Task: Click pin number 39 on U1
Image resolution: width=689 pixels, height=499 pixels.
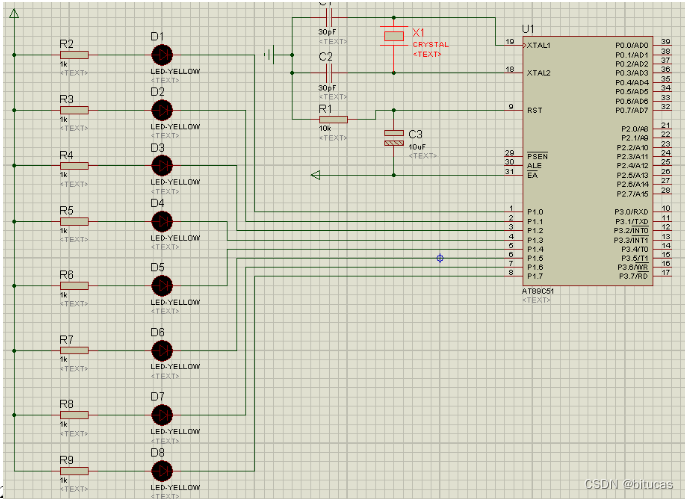Action: pyautogui.click(x=666, y=41)
